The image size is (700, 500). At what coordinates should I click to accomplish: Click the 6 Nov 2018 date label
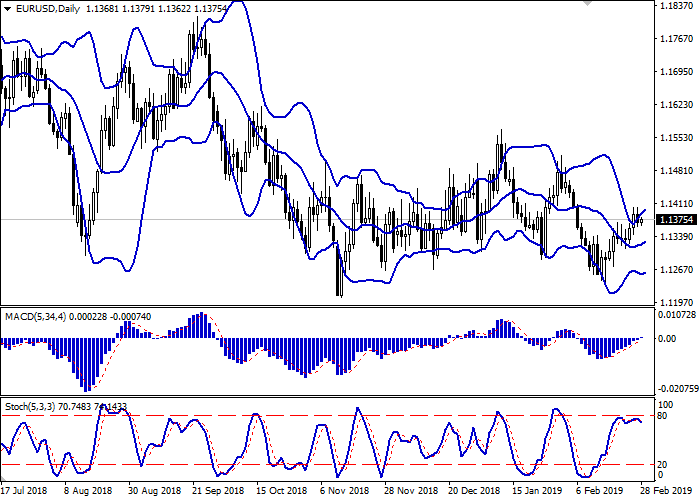(x=345, y=492)
